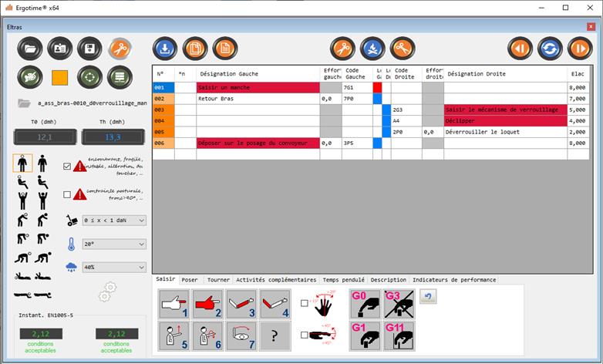Select the crawling posture figure on left
The image size is (603, 364).
pos(22,258)
